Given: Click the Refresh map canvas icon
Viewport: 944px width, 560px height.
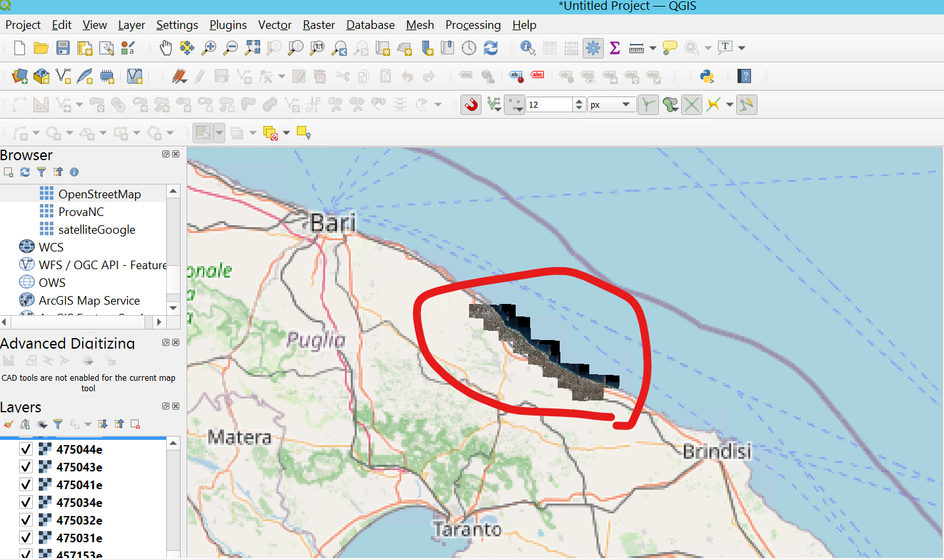Looking at the screenshot, I should [491, 48].
